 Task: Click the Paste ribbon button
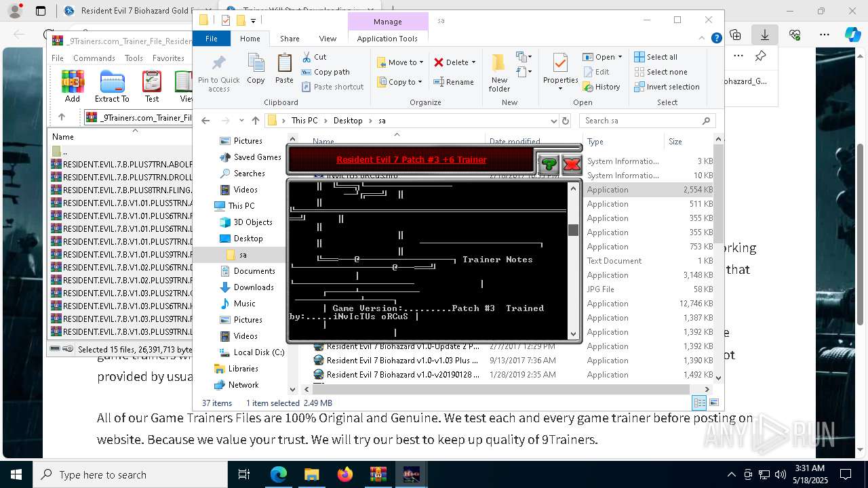[284, 69]
